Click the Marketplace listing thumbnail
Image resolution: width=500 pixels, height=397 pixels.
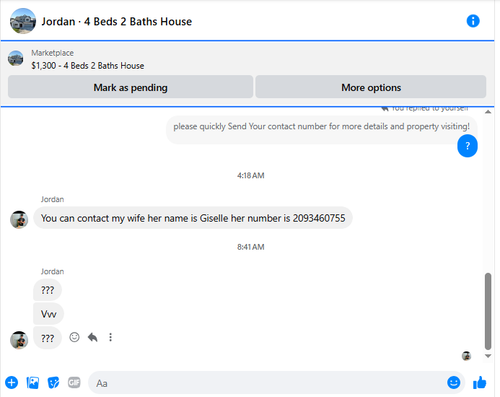pos(16,59)
